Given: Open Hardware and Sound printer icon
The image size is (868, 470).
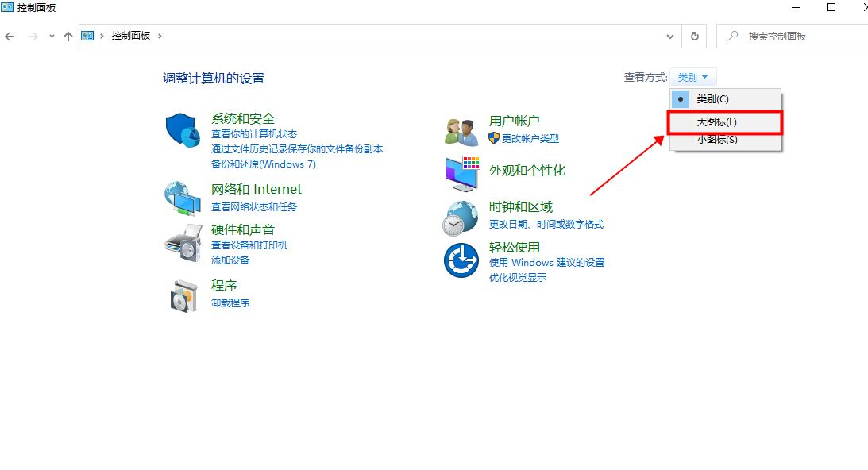Looking at the screenshot, I should click(x=183, y=242).
